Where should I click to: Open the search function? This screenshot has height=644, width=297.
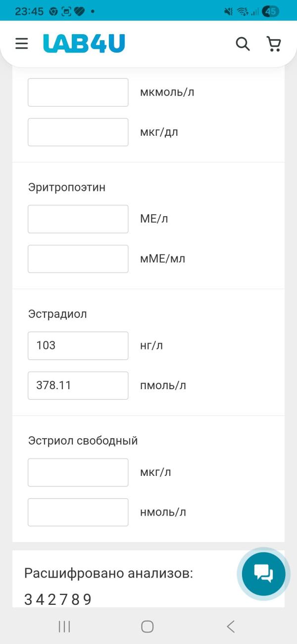point(243,44)
